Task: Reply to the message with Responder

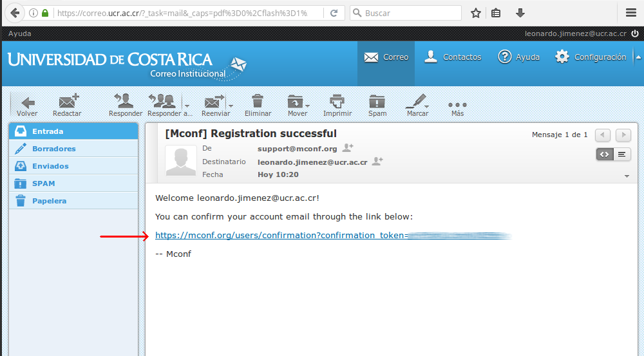Action: tap(125, 103)
